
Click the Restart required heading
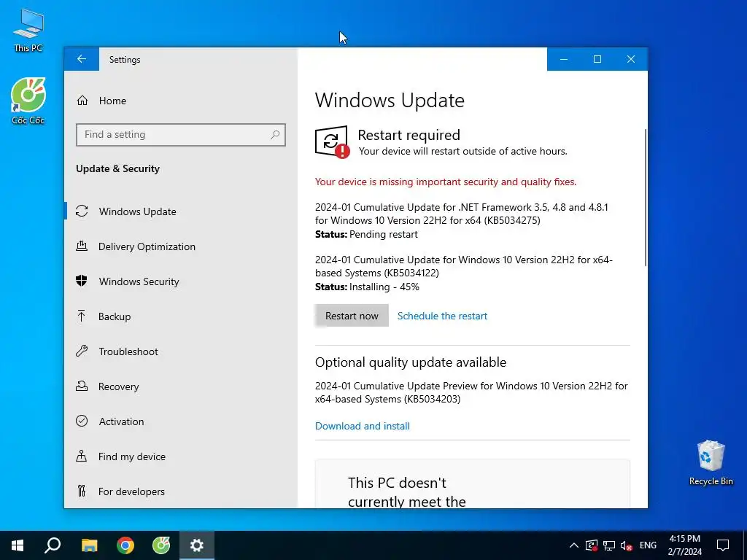click(x=409, y=135)
